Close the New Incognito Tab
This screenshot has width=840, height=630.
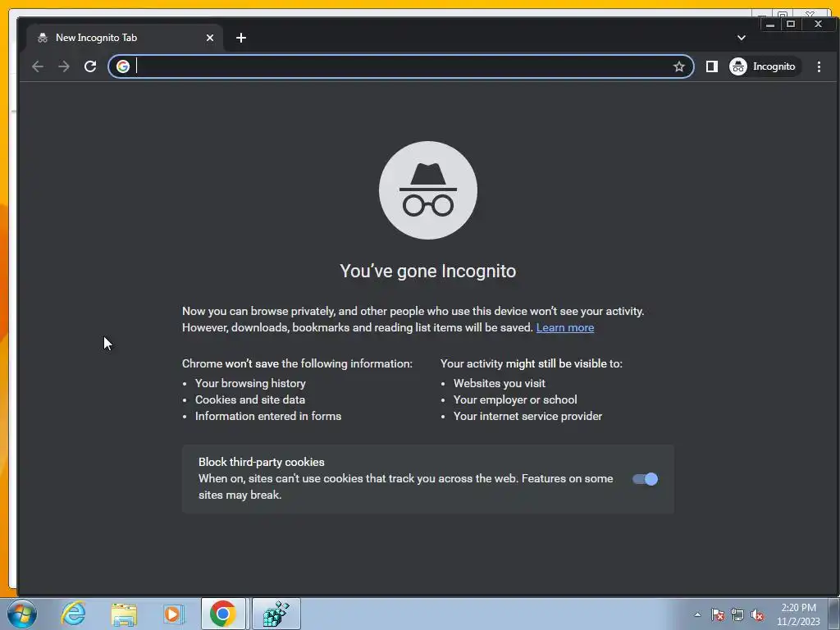click(210, 38)
